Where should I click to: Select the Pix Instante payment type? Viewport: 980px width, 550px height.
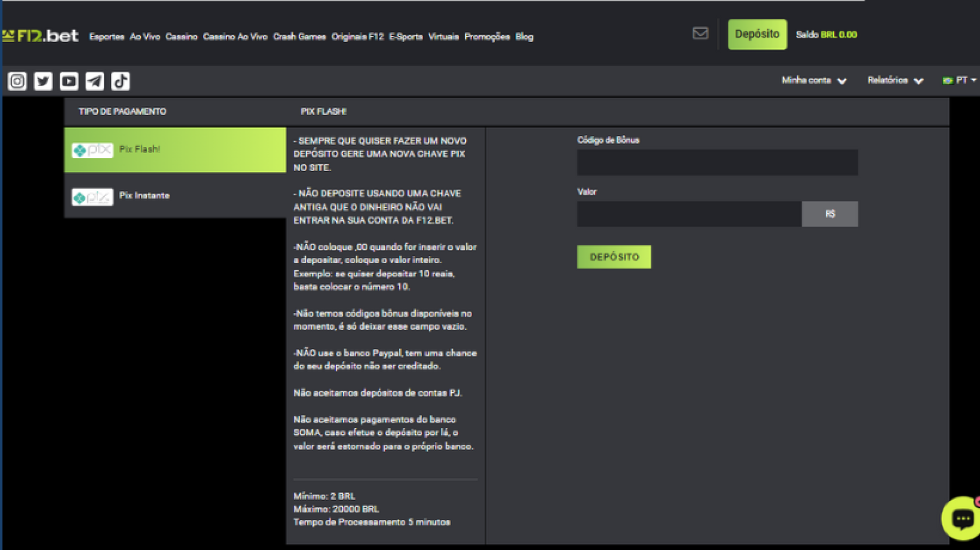pos(175,196)
